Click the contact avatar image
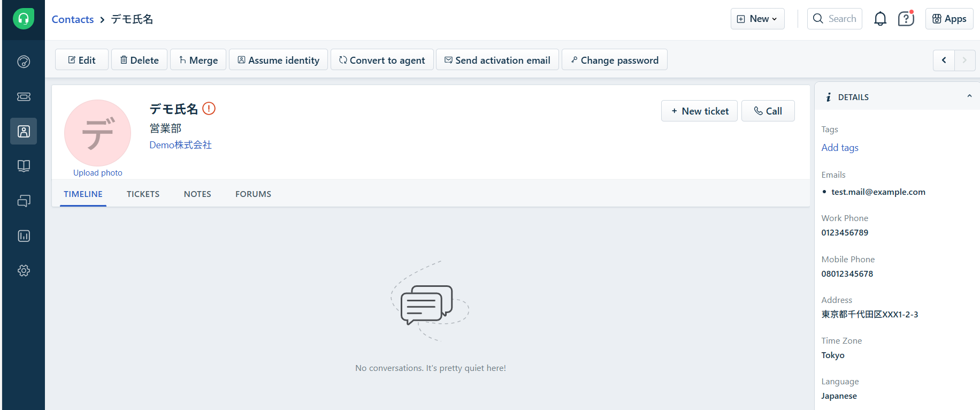This screenshot has width=980, height=410. point(98,133)
